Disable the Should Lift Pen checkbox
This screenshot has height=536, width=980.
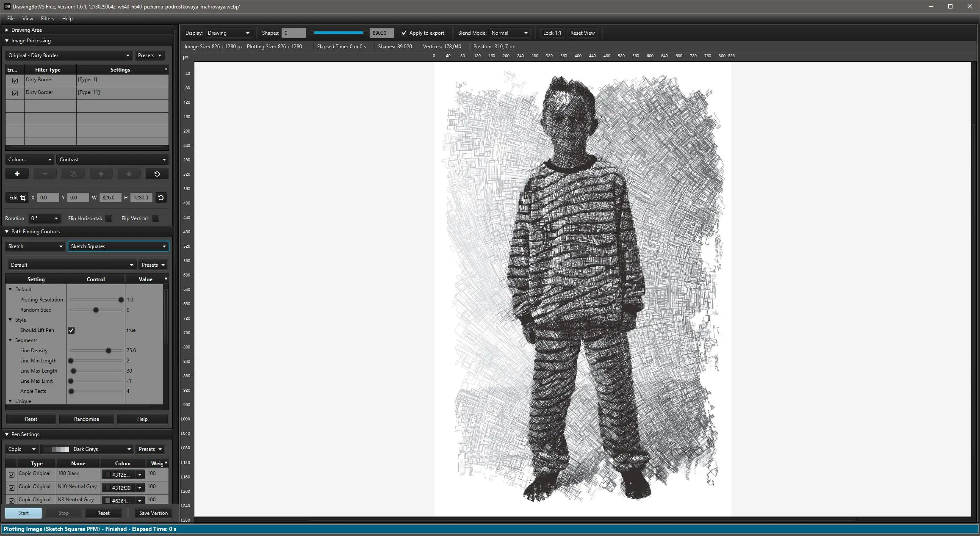point(71,330)
